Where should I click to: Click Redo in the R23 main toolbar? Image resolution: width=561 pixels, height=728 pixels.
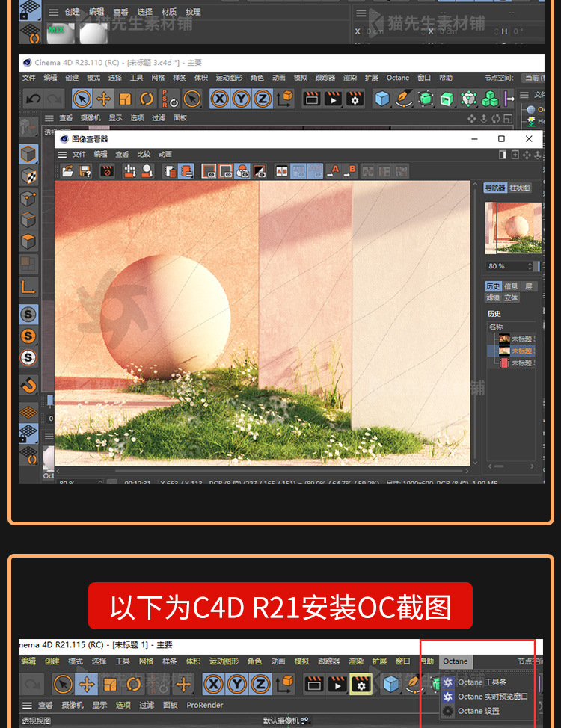click(x=55, y=99)
